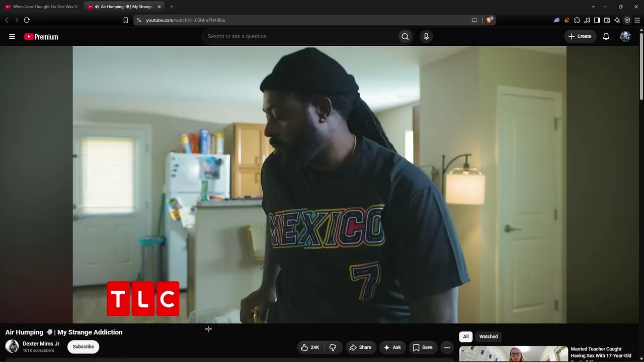Image resolution: width=644 pixels, height=362 pixels.
Task: Click the browser address bar URL
Action: 186,20
